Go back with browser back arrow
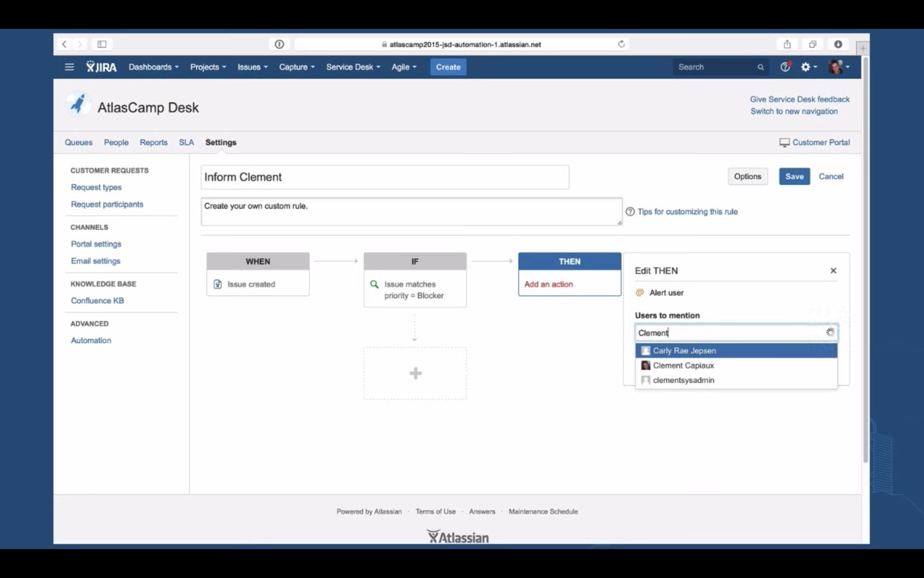Image resolution: width=924 pixels, height=578 pixels. coord(64,44)
